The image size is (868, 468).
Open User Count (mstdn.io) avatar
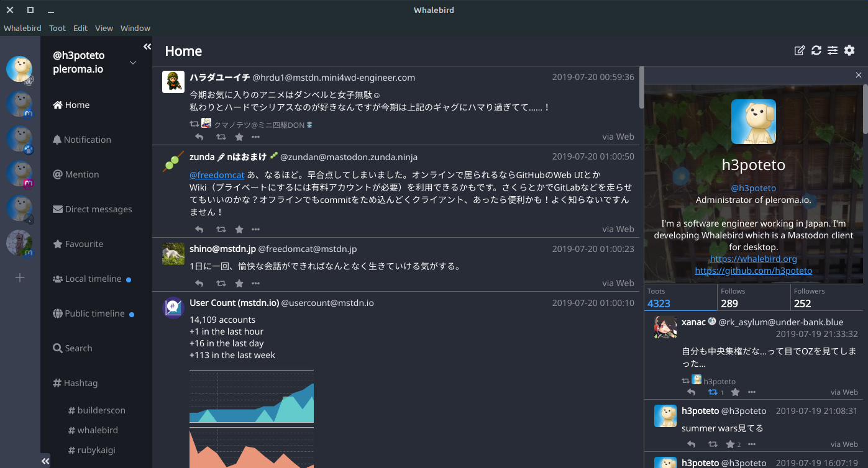click(x=173, y=308)
